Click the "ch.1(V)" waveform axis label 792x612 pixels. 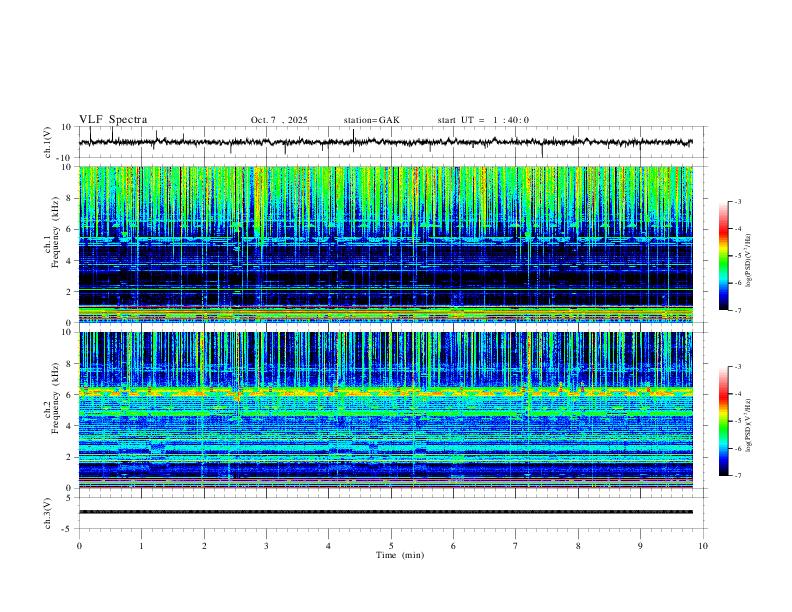click(48, 142)
